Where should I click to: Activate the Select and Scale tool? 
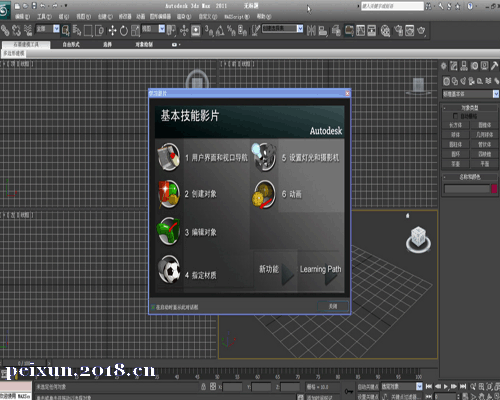point(135,31)
